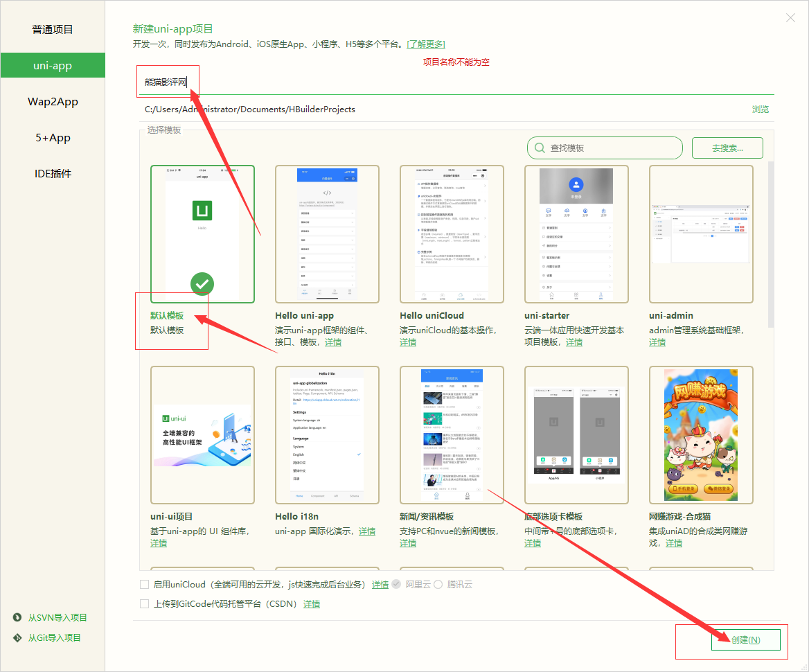Viewport: 809px width, 672px height.
Task: Click the 查找模板 search field
Action: (605, 148)
